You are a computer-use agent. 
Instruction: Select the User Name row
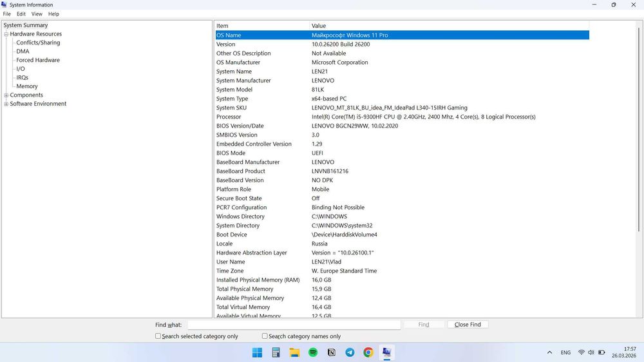coord(402,262)
